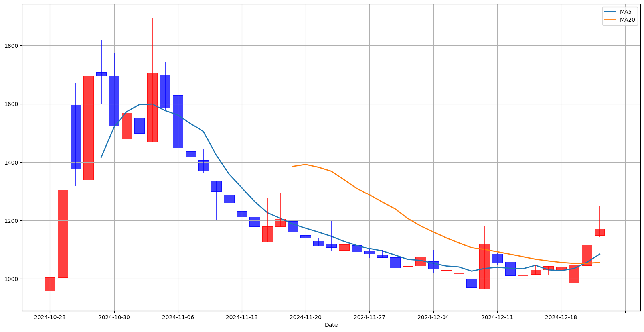Select the 2024-11-20 x-axis tick label
Image resolution: width=644 pixels, height=332 pixels.
click(x=306, y=317)
